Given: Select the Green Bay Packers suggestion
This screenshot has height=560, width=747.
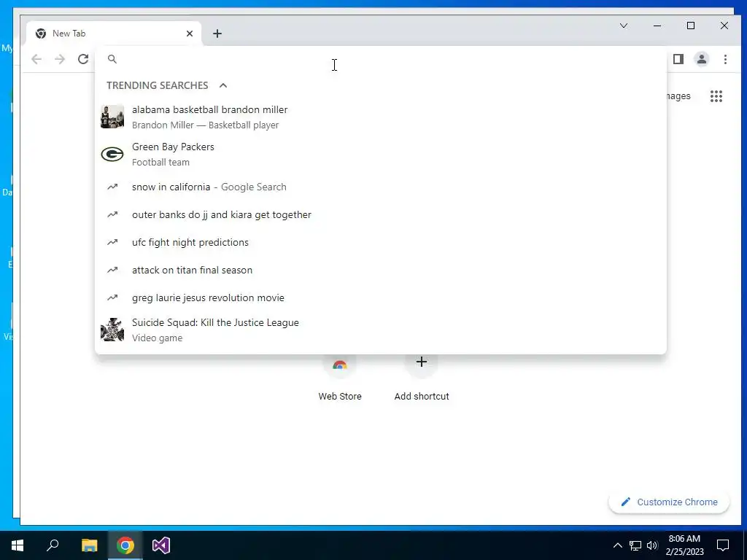Looking at the screenshot, I should click(x=381, y=154).
